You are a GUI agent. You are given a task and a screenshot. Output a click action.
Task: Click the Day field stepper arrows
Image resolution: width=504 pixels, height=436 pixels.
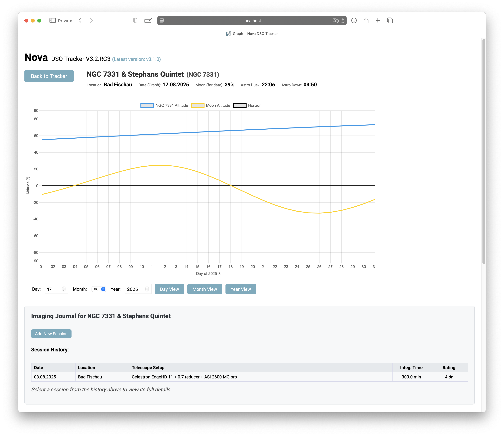64,289
